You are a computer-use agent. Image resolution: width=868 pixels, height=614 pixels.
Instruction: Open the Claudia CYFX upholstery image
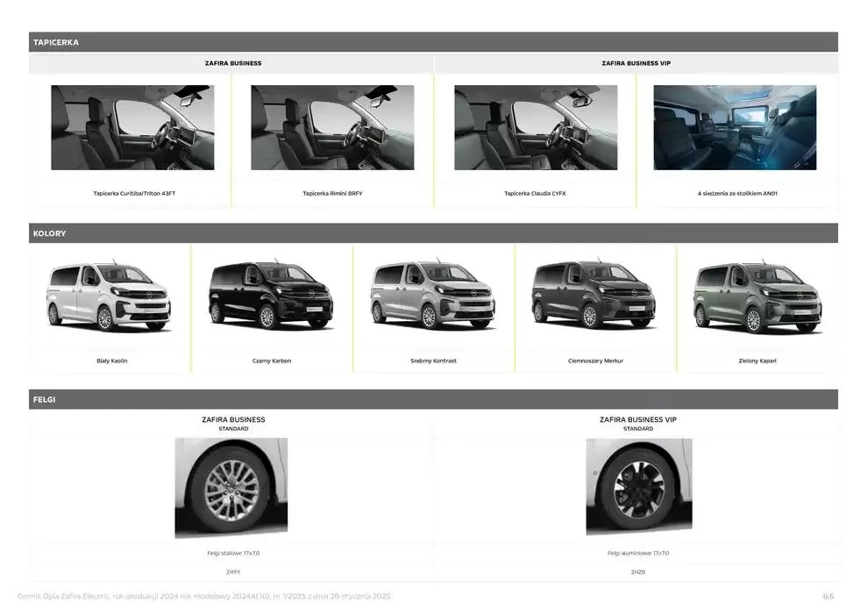535,127
